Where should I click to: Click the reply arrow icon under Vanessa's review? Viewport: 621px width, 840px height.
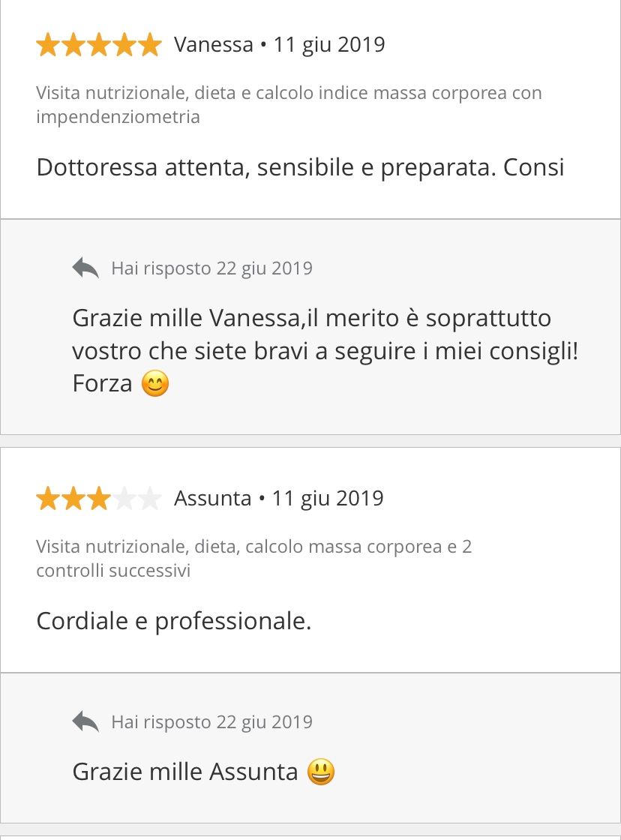click(85, 268)
